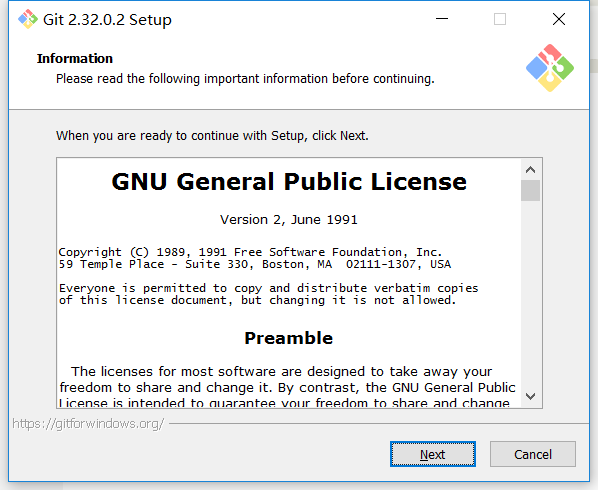Click the Next button
598x490 pixels.
point(432,454)
